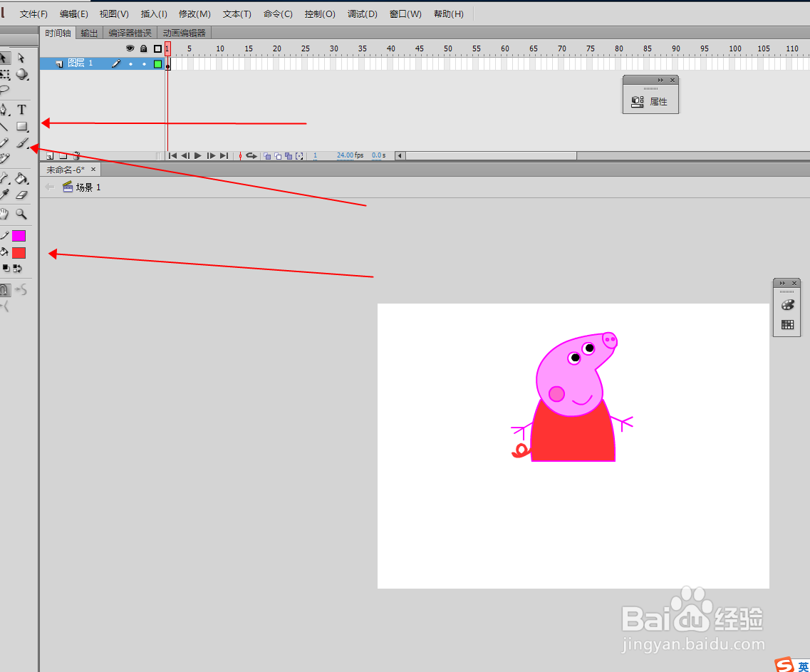Select the Brush tool

[21, 143]
